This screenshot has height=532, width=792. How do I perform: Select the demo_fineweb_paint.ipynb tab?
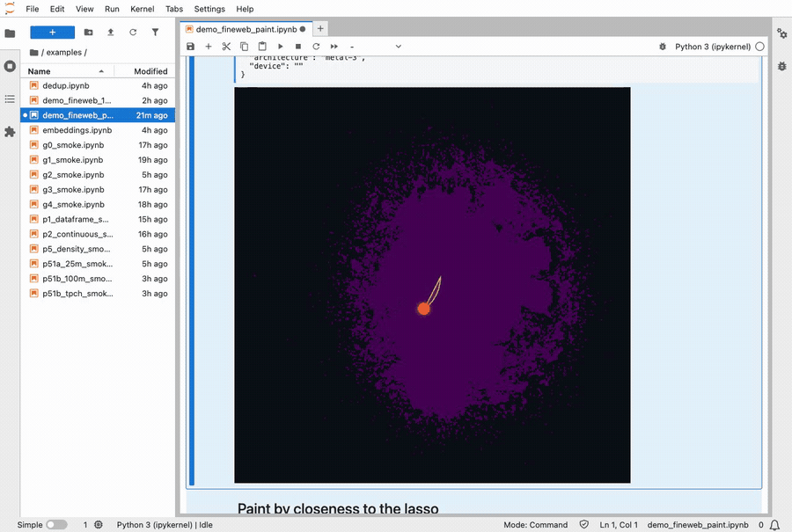point(246,29)
